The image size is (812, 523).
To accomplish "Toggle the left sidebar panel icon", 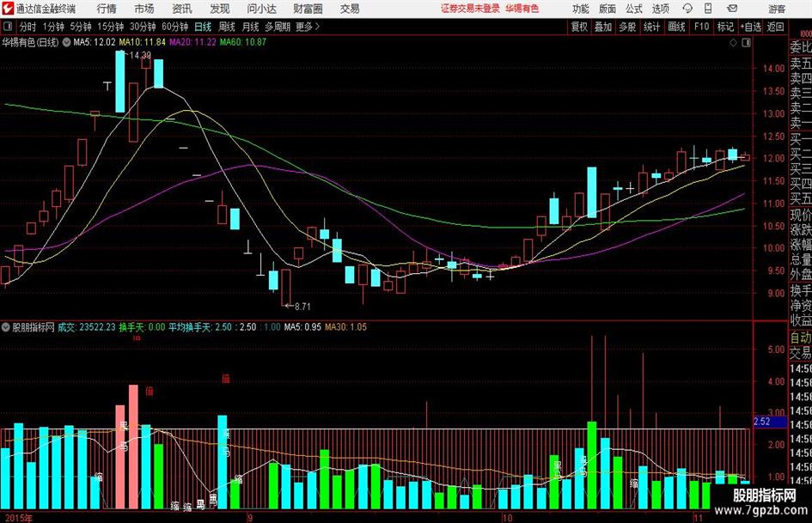I will [x=7, y=27].
